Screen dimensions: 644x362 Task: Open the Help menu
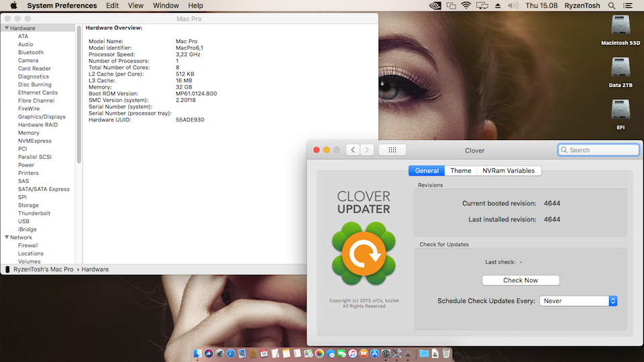(195, 6)
